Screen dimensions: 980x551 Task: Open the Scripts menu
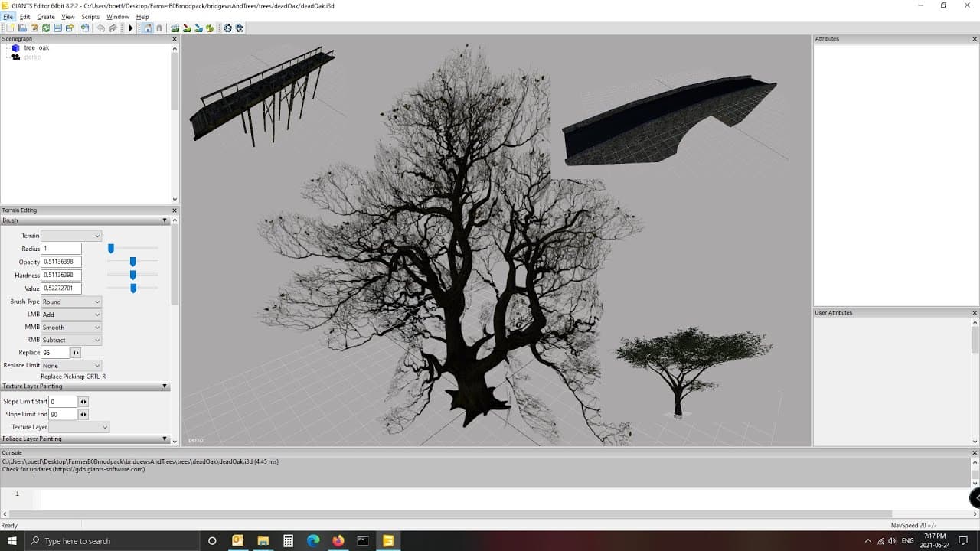coord(90,17)
